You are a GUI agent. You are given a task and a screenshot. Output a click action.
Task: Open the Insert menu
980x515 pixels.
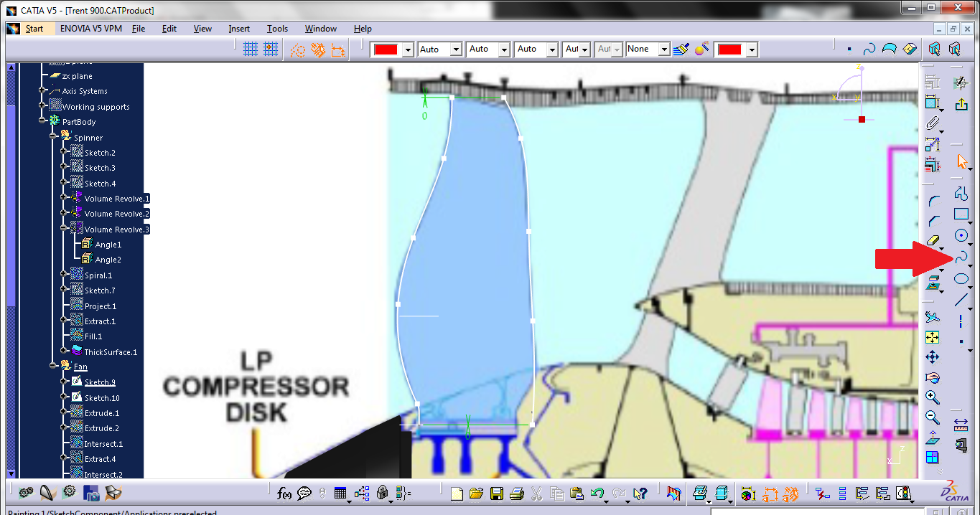(239, 29)
